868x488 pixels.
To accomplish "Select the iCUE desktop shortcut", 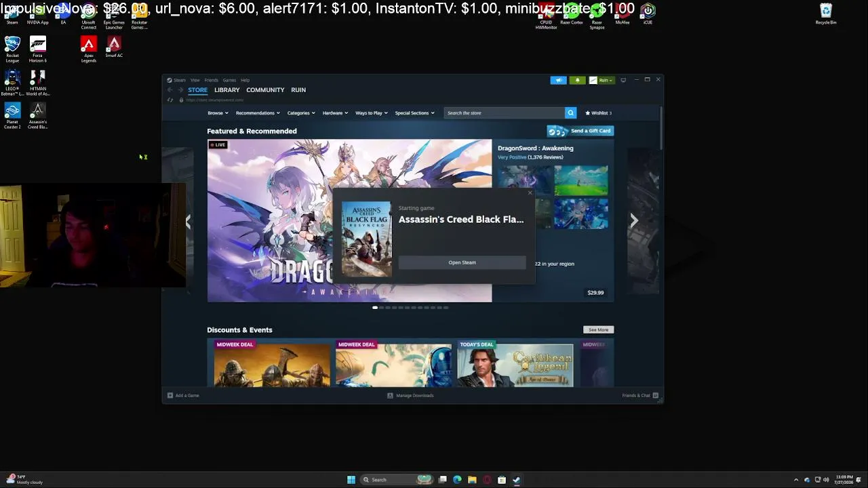I will tap(648, 14).
